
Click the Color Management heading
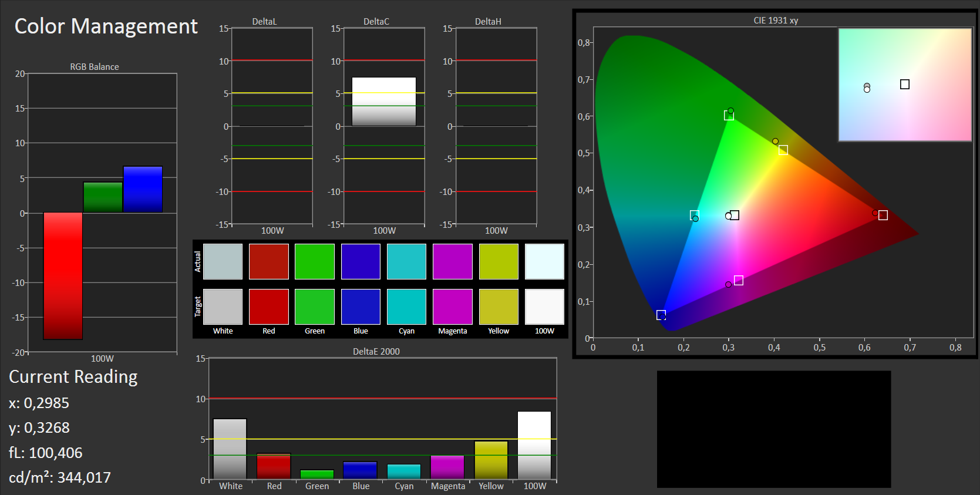point(106,26)
